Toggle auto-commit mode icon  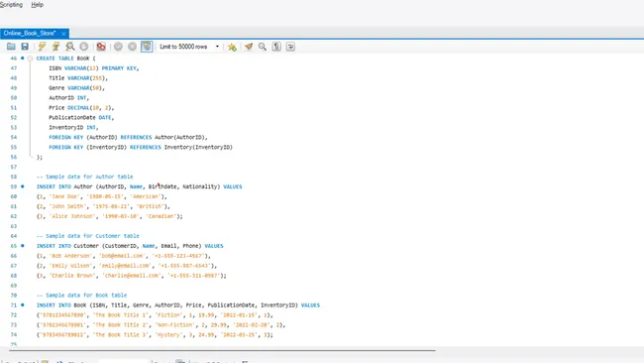pyautogui.click(x=147, y=47)
